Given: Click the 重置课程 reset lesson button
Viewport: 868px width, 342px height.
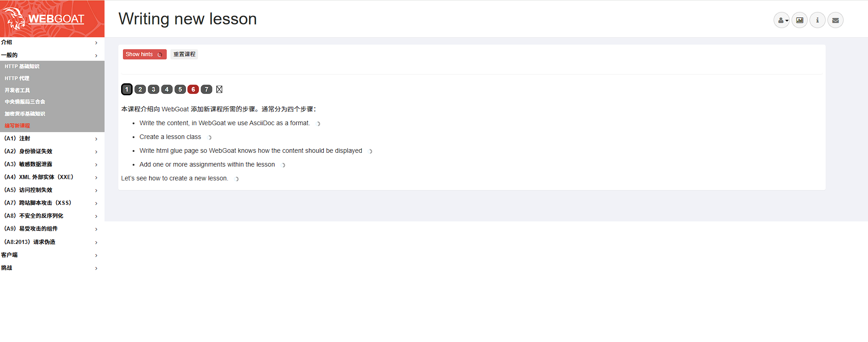Looking at the screenshot, I should (x=184, y=54).
